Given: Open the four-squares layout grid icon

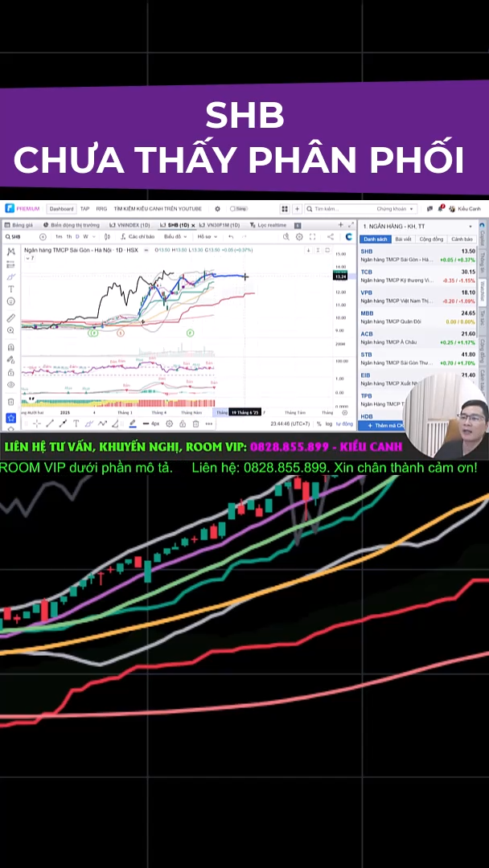Looking at the screenshot, I should point(285,209).
